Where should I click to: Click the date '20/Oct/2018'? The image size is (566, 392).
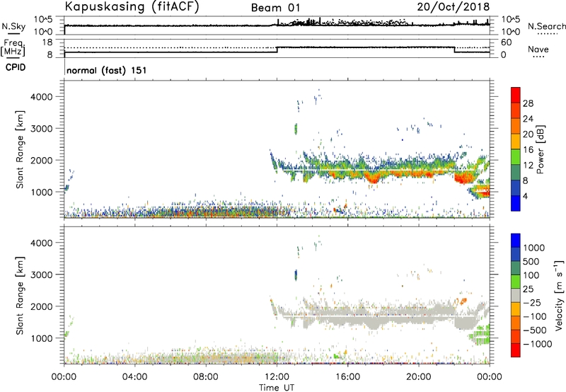(454, 7)
